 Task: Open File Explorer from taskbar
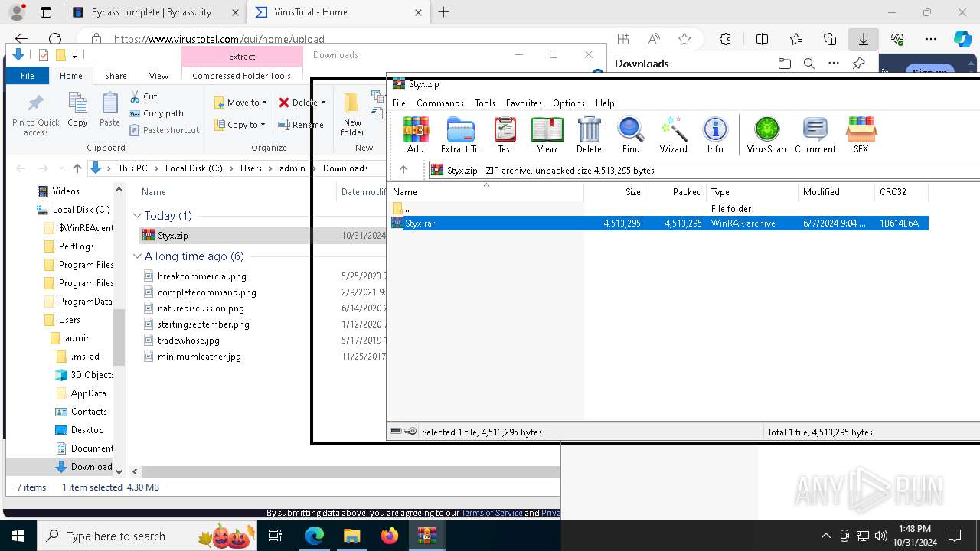pyautogui.click(x=351, y=536)
